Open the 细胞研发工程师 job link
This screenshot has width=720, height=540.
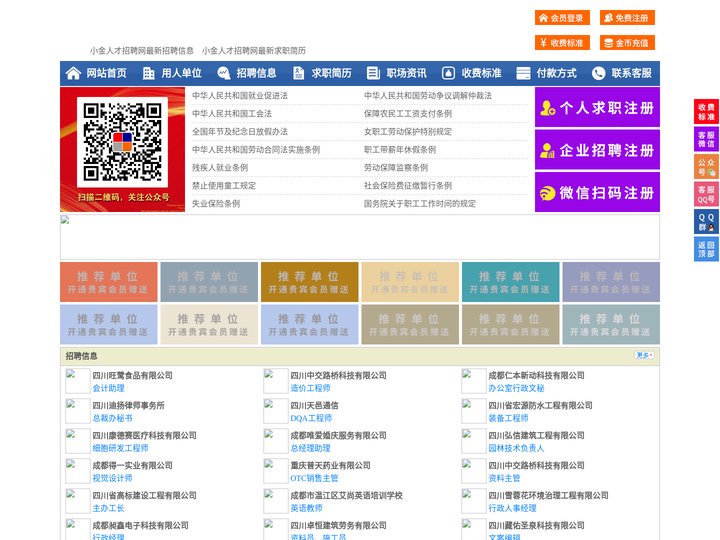(x=120, y=448)
